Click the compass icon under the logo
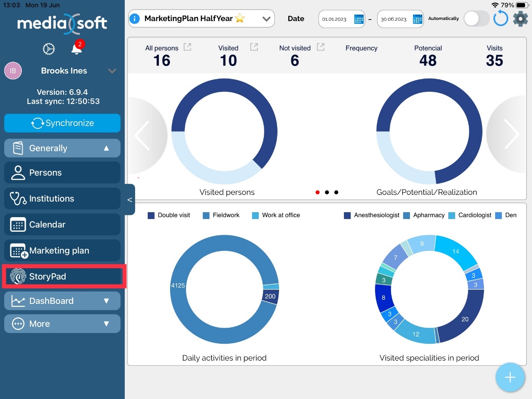 point(49,49)
